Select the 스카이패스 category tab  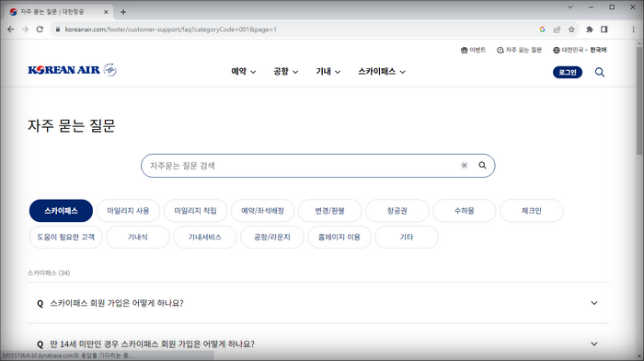pos(61,211)
